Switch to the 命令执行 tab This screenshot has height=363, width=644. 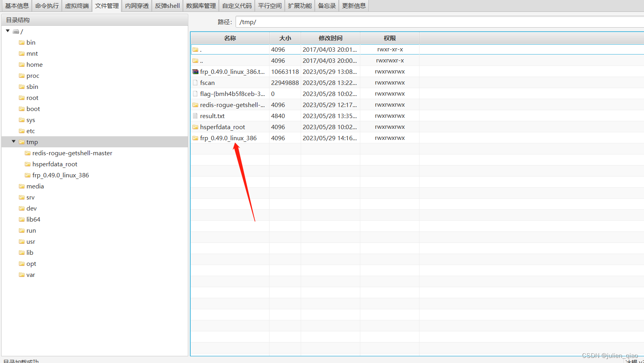[x=47, y=6]
